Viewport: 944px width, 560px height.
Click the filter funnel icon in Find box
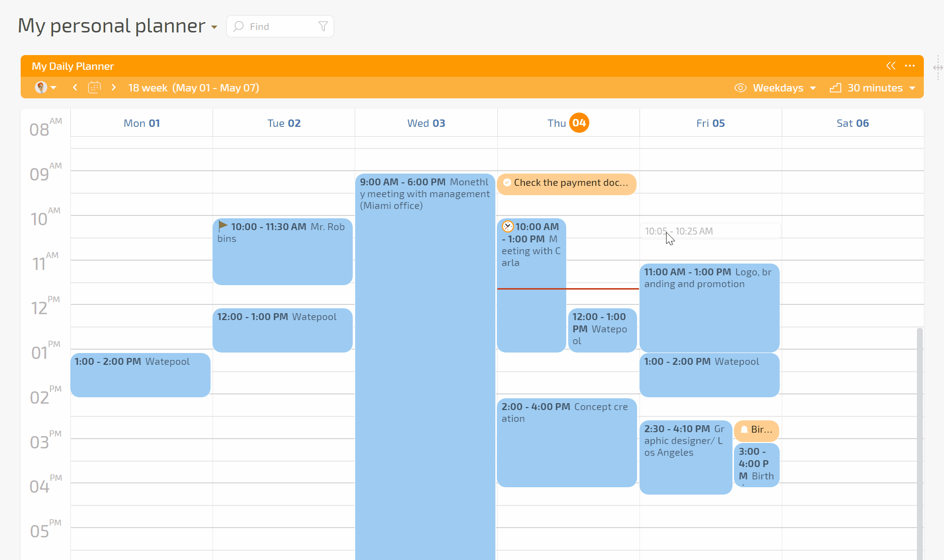point(323,27)
